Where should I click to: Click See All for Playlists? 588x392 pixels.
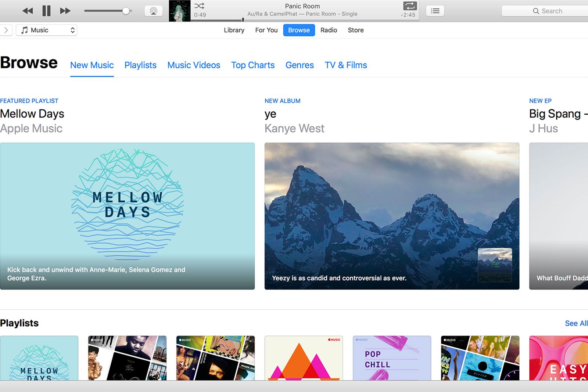click(576, 323)
